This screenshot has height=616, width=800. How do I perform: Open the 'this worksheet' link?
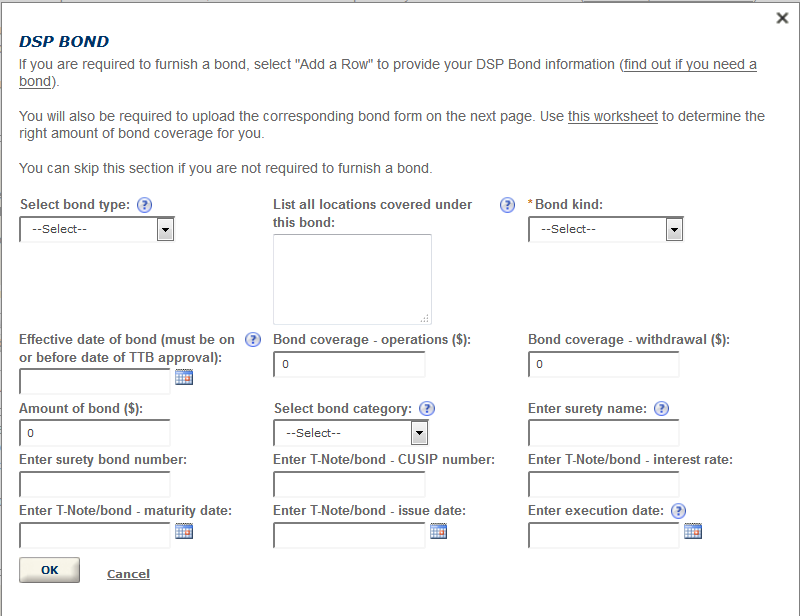click(x=613, y=116)
